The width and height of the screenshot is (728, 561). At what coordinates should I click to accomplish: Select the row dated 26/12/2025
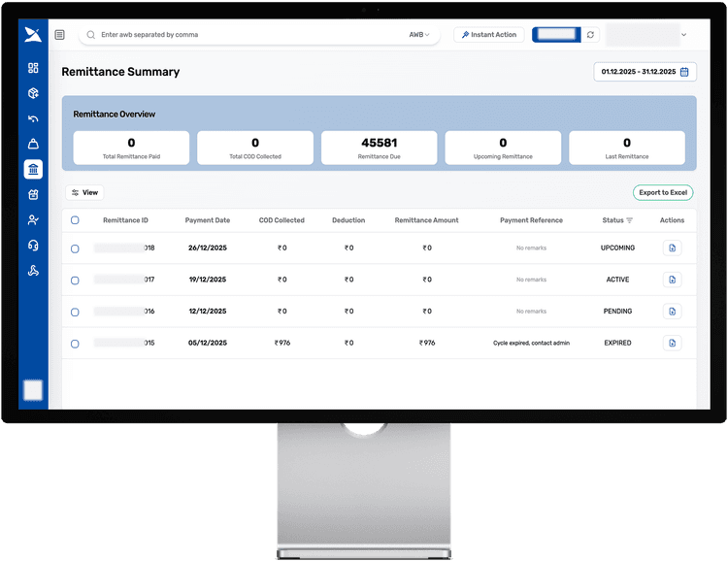point(75,248)
